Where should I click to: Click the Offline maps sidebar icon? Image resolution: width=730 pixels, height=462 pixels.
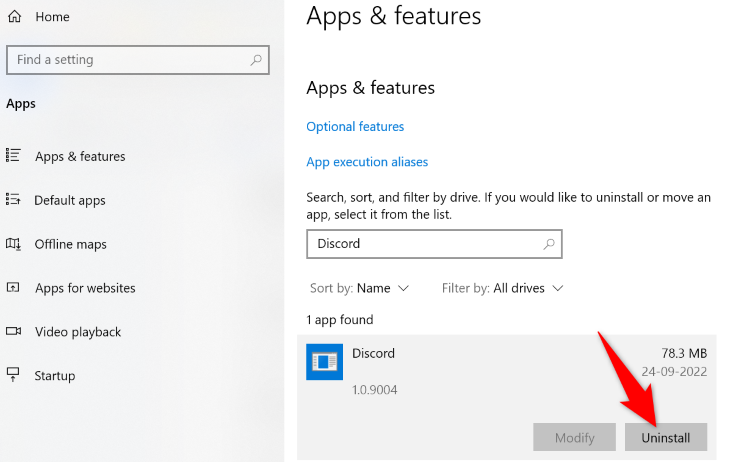(14, 244)
